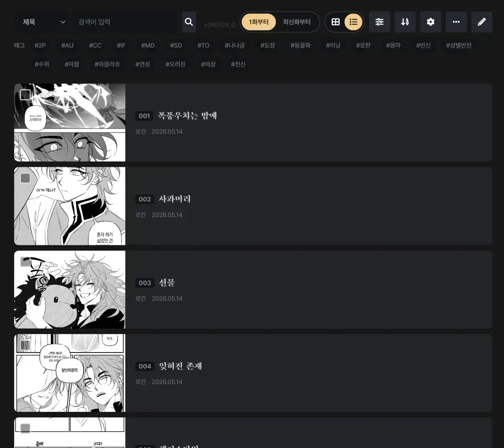504x448 pixels.
Task: Click the magnifier search button
Action: [x=189, y=22]
